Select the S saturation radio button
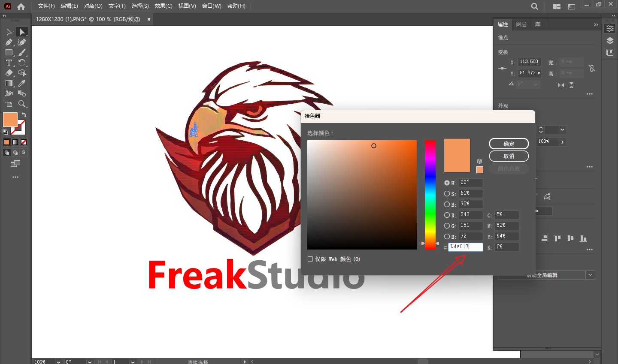 pos(447,194)
